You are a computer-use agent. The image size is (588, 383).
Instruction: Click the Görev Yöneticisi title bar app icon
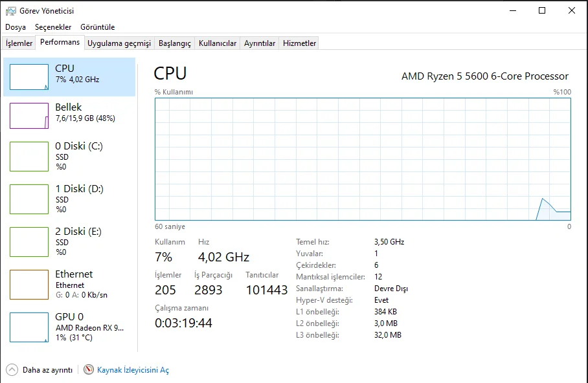[x=11, y=11]
